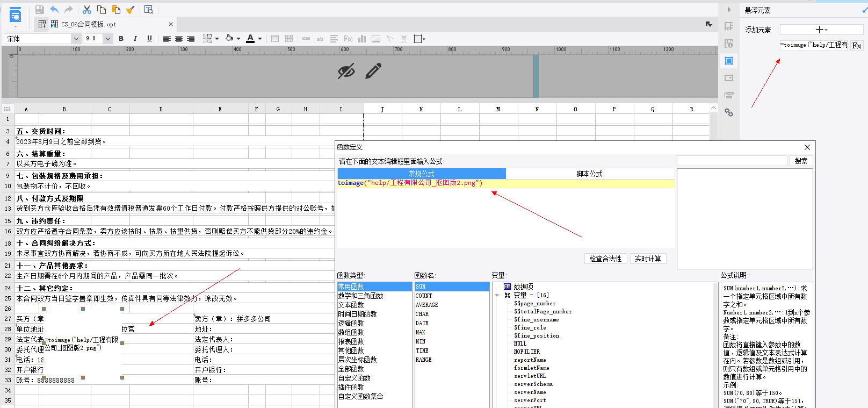Viewport: 868px width, 408px height.
Task: Open the font color A swatch
Action: [250, 39]
